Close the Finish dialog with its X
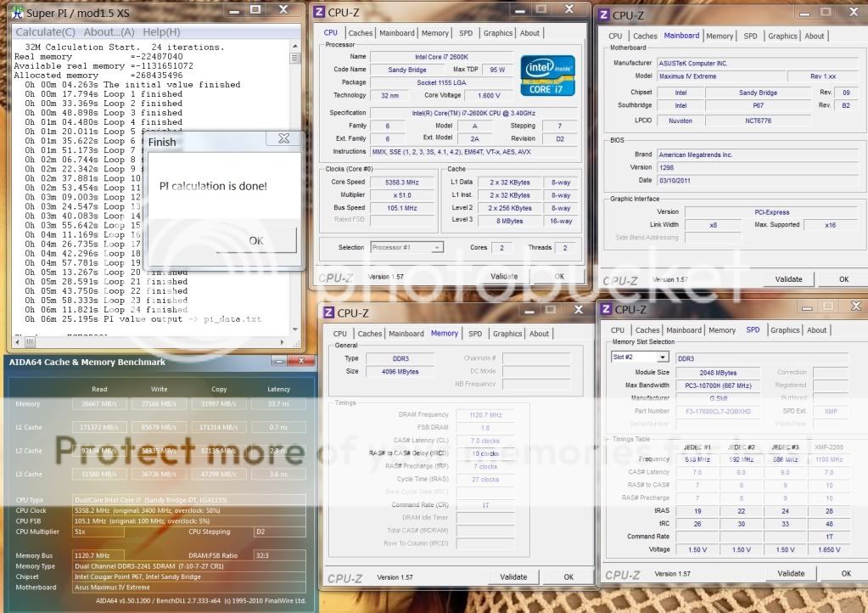868x613 pixels. [x=283, y=138]
